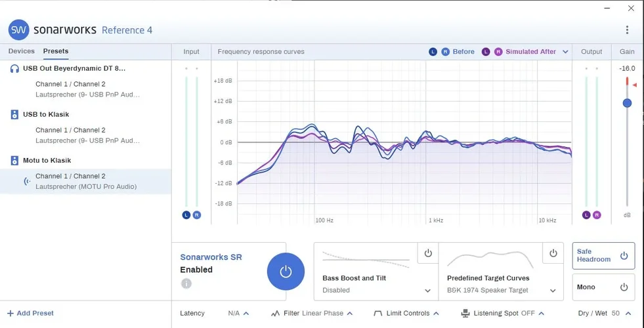
Task: Click the headphone icon for Beyerdynamic preset
Action: [x=14, y=68]
